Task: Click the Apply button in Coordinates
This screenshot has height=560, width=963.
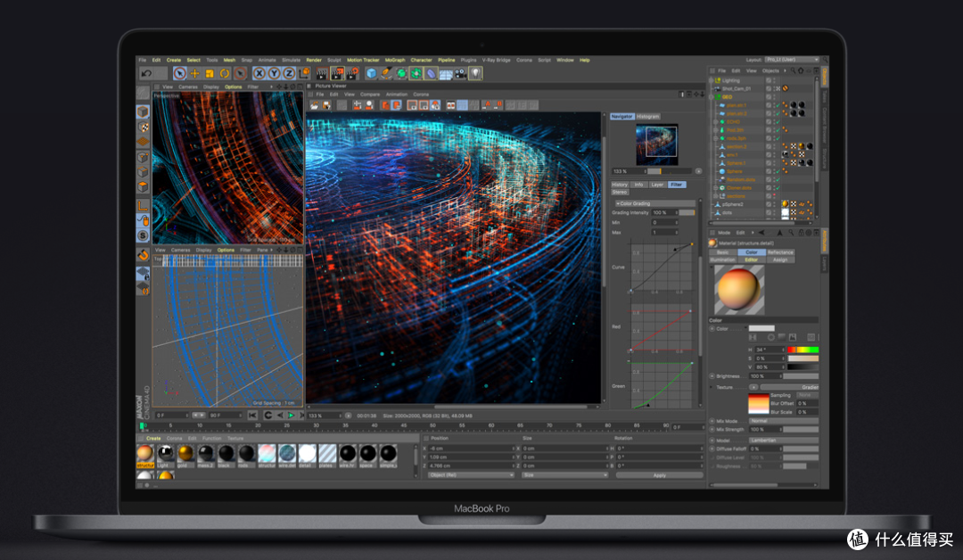Action: pyautogui.click(x=660, y=474)
